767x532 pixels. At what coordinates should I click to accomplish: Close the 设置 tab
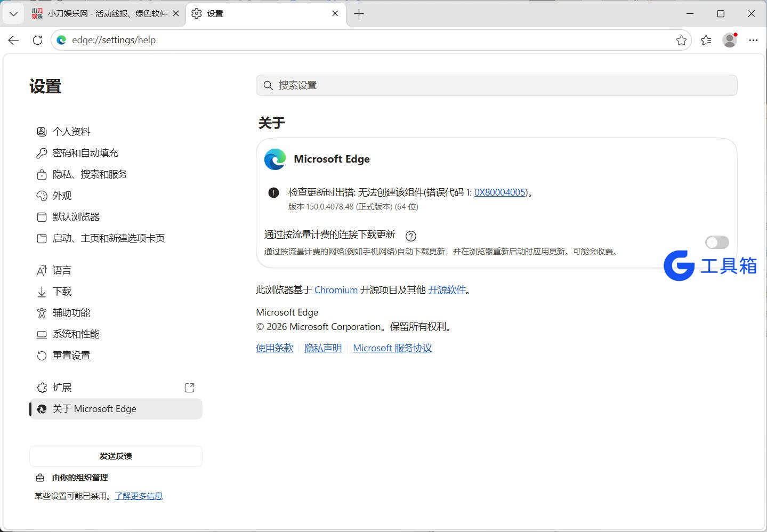click(x=335, y=14)
